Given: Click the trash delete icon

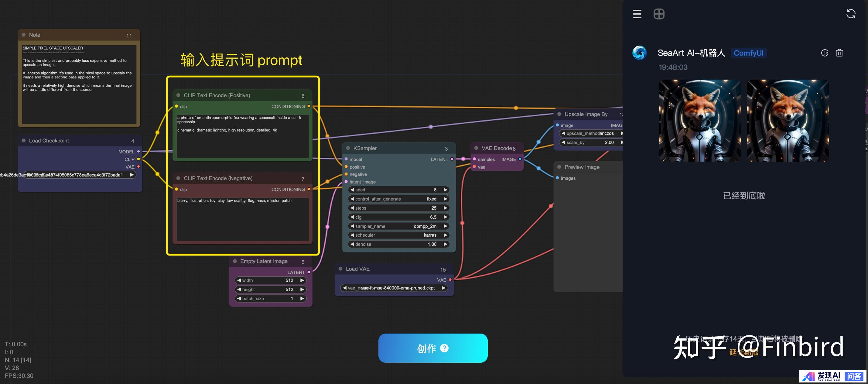Looking at the screenshot, I should coord(839,53).
